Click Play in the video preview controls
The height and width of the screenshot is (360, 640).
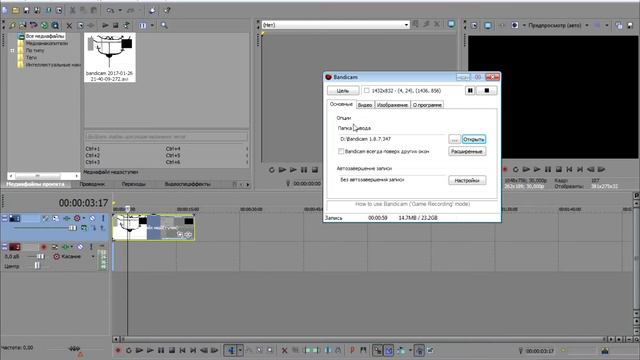[x=537, y=169]
